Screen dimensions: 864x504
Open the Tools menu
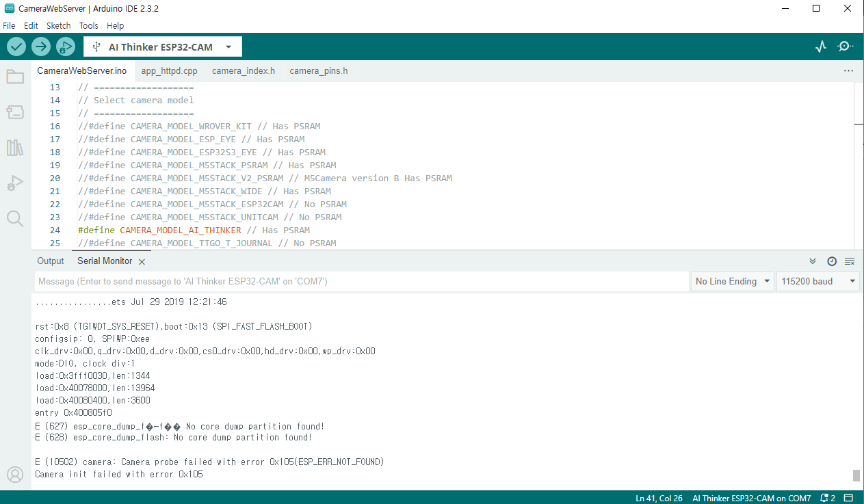(x=88, y=25)
